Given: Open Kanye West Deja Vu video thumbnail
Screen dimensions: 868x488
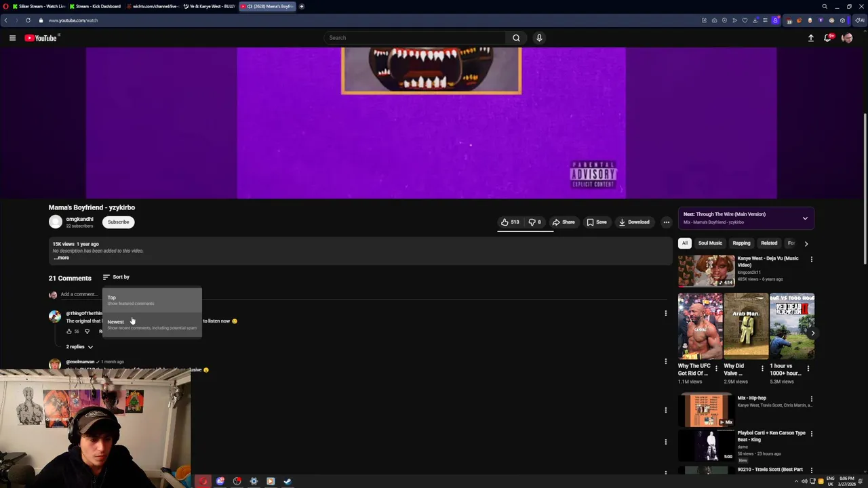Looking at the screenshot, I should 706,271.
